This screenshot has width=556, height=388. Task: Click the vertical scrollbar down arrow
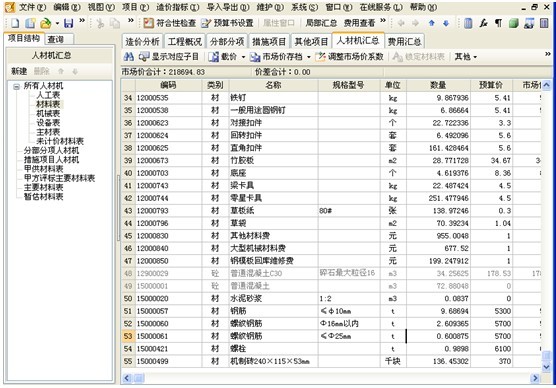pyautogui.click(x=546, y=367)
